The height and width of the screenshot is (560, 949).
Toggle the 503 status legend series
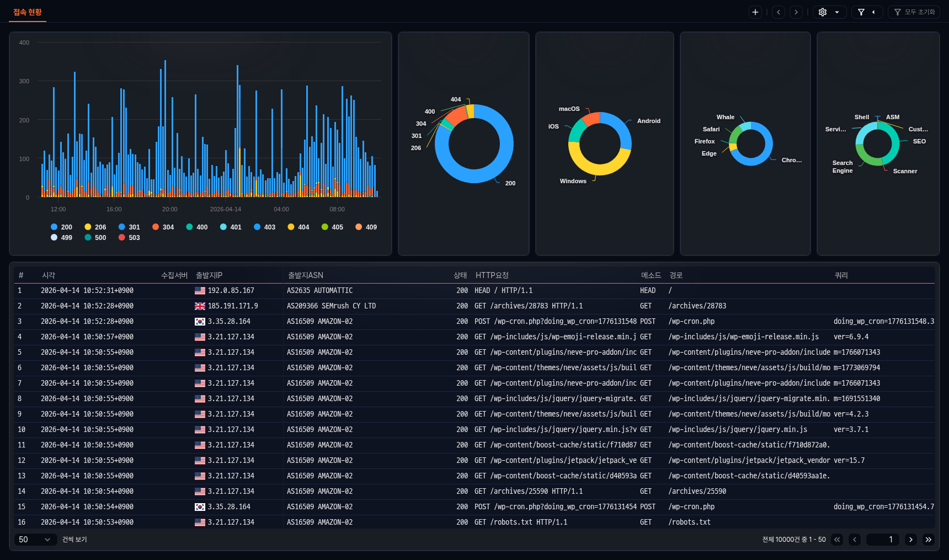pyautogui.click(x=129, y=238)
